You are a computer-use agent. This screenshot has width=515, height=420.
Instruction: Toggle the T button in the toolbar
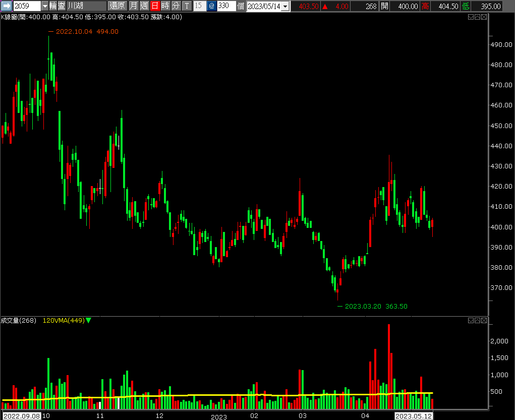tap(187, 6)
